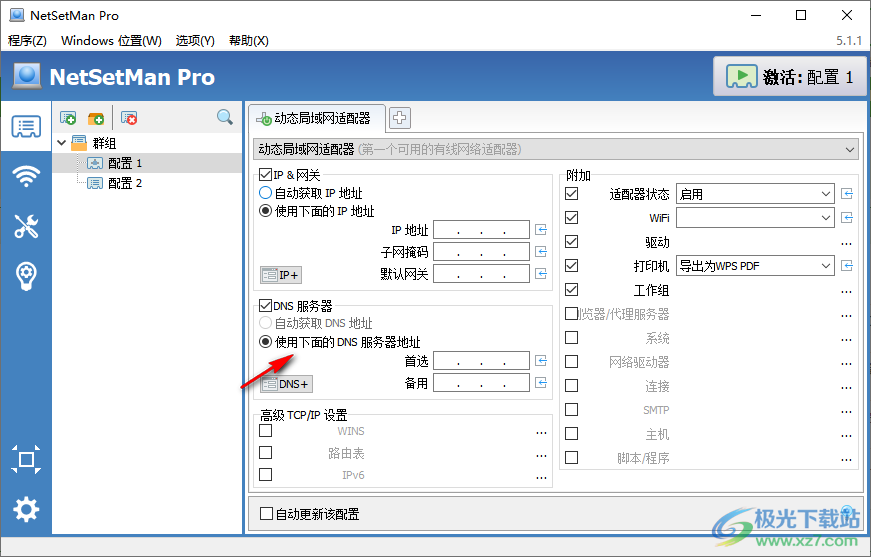
Task: Click in 子网掩码 input field
Action: click(482, 252)
